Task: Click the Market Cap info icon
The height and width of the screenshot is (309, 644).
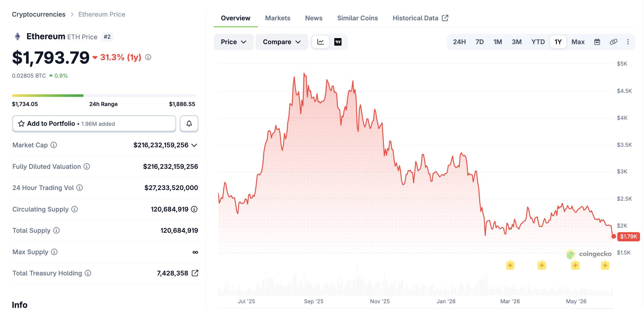Action: [54, 145]
